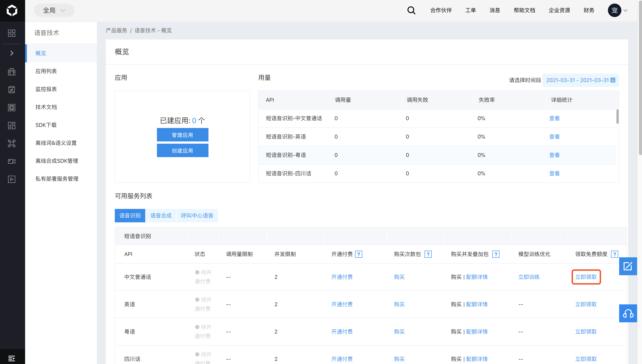This screenshot has height=364, width=642.
Task: Open the user avatar 宠
Action: coord(614,10)
